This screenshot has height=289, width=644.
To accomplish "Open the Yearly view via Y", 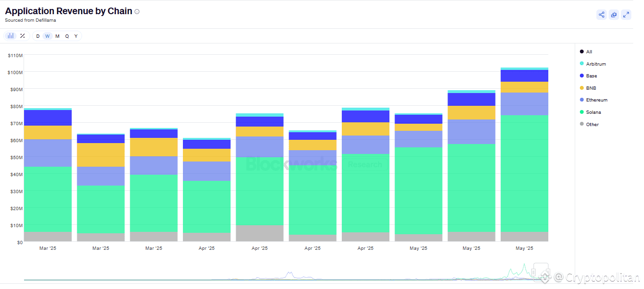I will 75,35.
